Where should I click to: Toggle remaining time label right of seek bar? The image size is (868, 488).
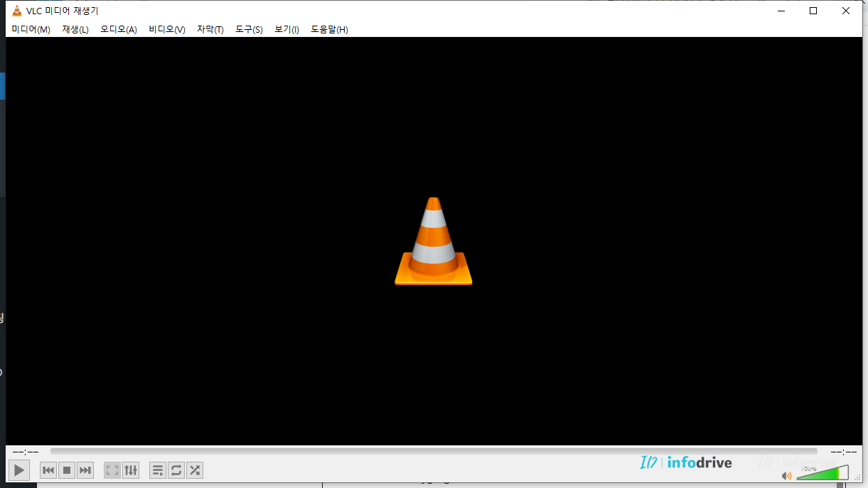tap(843, 452)
